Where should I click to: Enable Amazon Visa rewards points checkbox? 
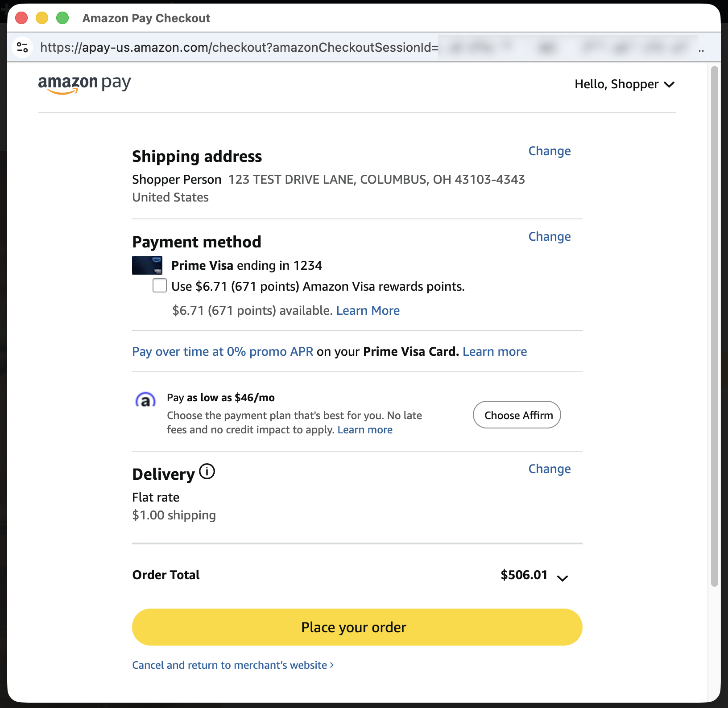(x=160, y=285)
